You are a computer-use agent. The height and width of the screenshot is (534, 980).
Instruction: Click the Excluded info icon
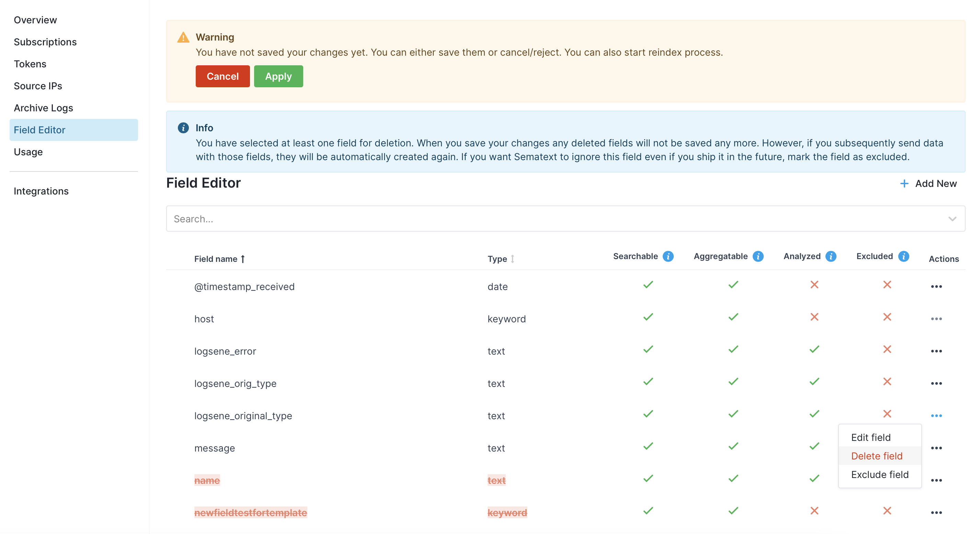click(x=903, y=257)
